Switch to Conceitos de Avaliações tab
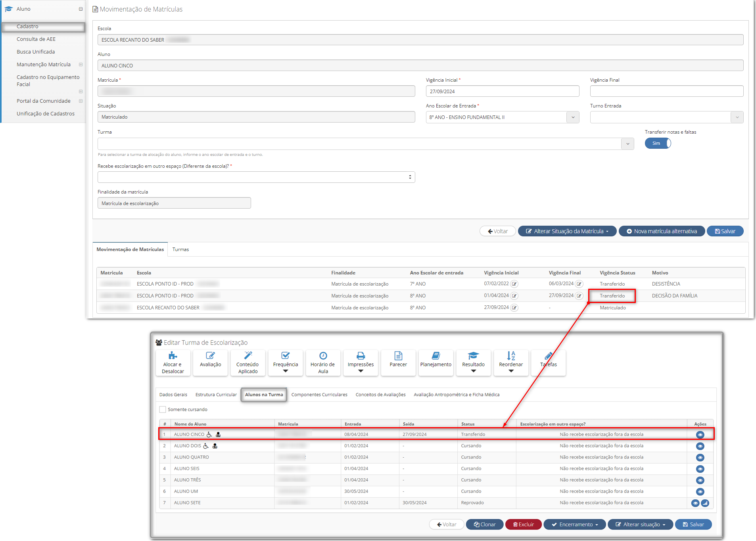Viewport: 756px width, 541px height. (380, 395)
